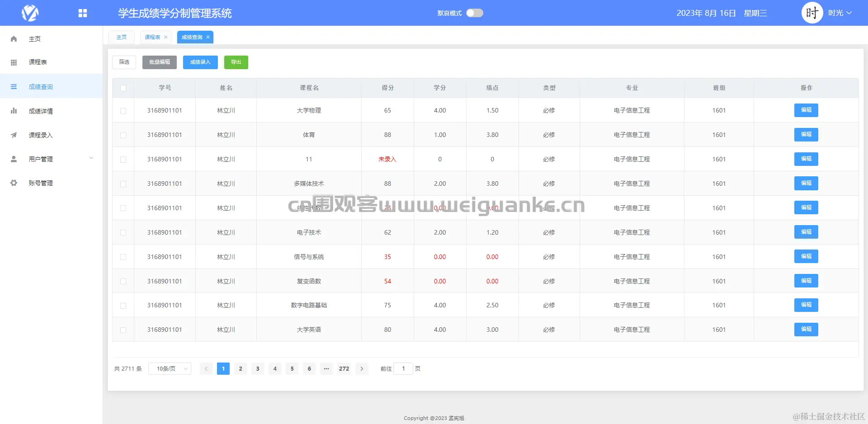This screenshot has height=424, width=868.
Task: Toggle the sidebar grid menu icon
Action: coord(82,13)
